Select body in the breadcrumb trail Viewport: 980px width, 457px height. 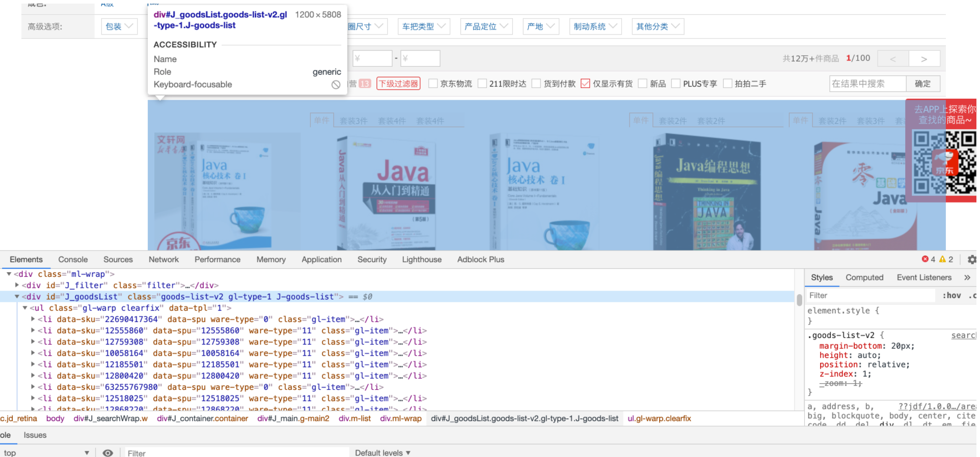point(55,418)
